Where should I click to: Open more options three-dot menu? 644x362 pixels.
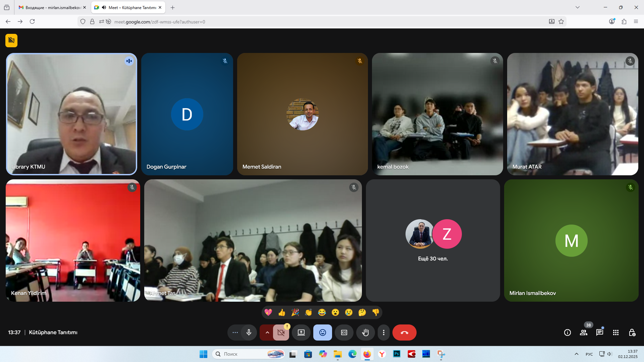click(384, 333)
